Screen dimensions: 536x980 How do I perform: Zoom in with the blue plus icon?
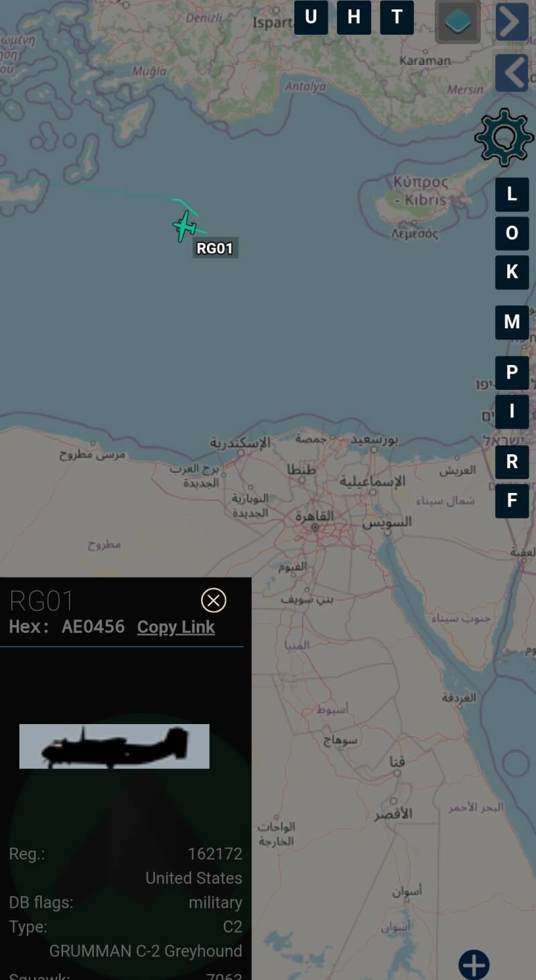pos(474,965)
